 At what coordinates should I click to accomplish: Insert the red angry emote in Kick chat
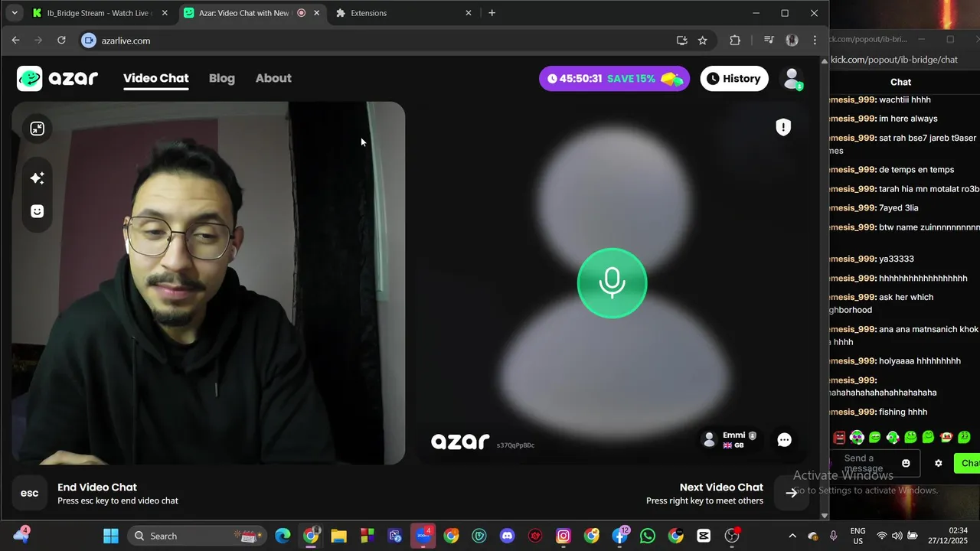pyautogui.click(x=839, y=438)
